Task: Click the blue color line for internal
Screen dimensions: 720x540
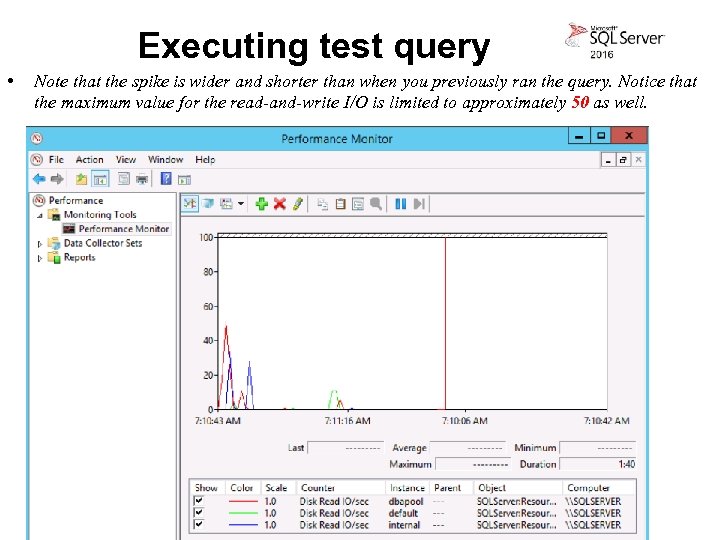Action: click(x=243, y=525)
